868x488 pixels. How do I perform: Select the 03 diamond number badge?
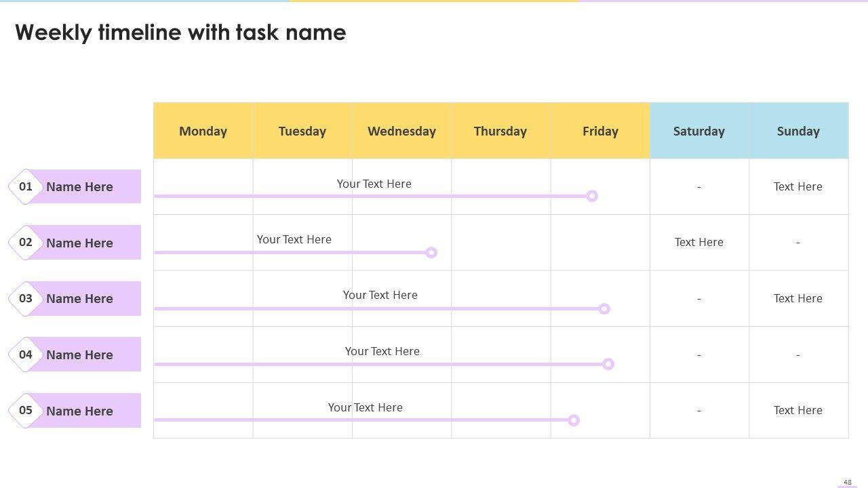coord(26,298)
